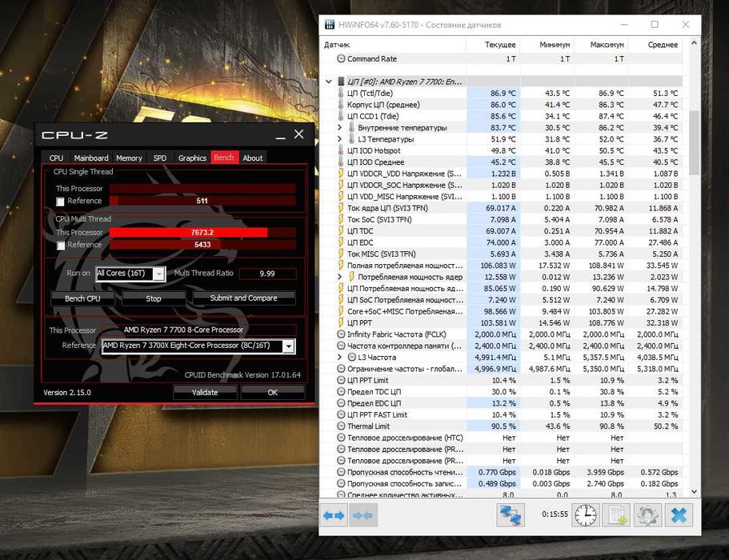Viewport: 729px width, 560px height.
Task: Click the scroll up arrow in HWiNFO sensor list
Action: pos(694,42)
